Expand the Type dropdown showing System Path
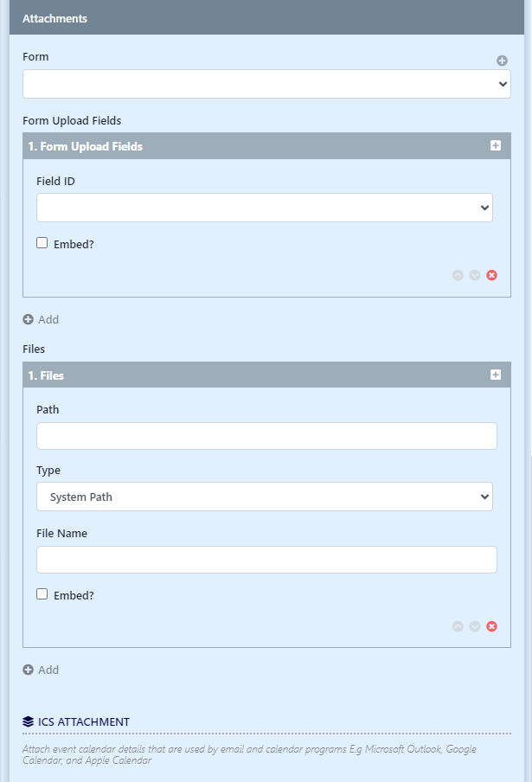532x782 pixels. coord(264,497)
